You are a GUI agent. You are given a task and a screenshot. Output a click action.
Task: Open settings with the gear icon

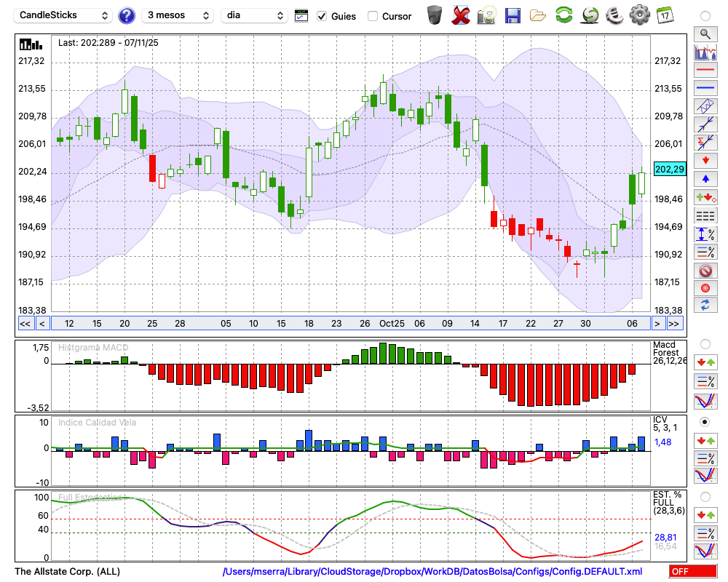(639, 15)
